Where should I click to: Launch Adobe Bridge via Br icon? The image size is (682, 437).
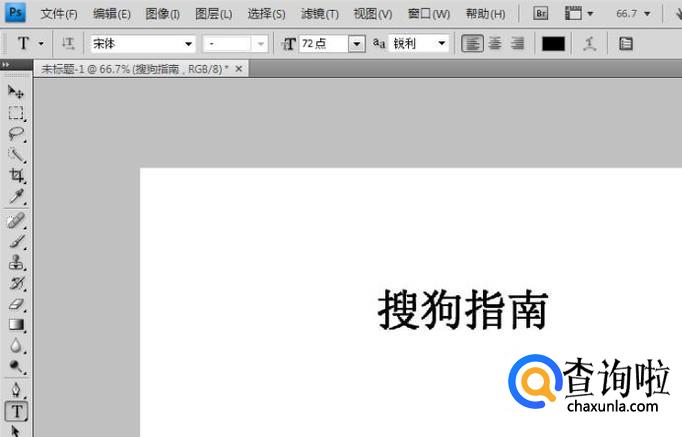click(x=541, y=13)
